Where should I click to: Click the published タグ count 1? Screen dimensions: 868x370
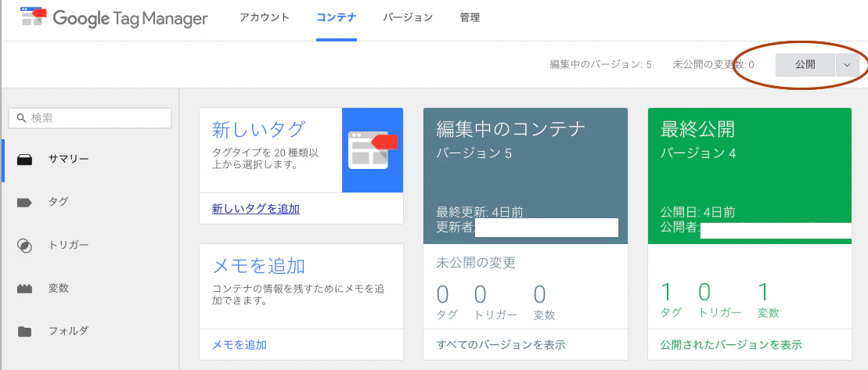(x=667, y=292)
